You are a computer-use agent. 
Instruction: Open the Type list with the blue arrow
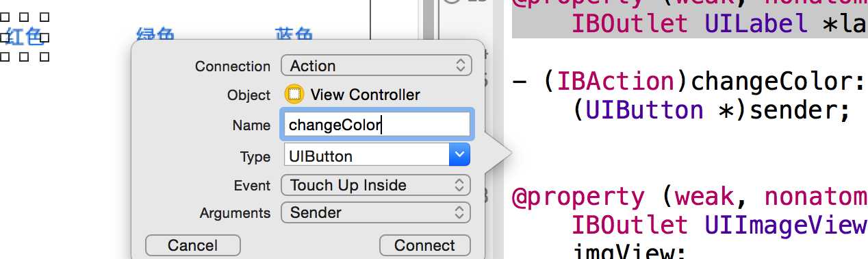click(459, 155)
